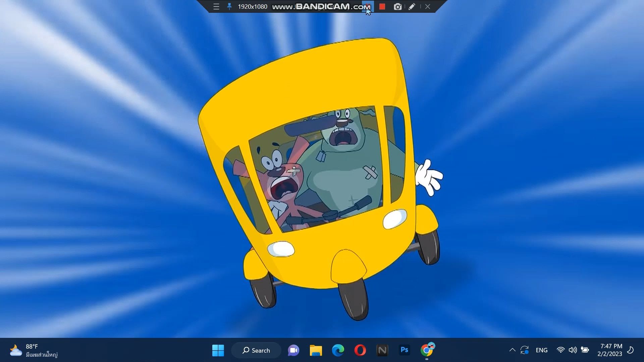The width and height of the screenshot is (644, 362).
Task: Open the clock showing 7:47 PM
Action: tap(610, 350)
